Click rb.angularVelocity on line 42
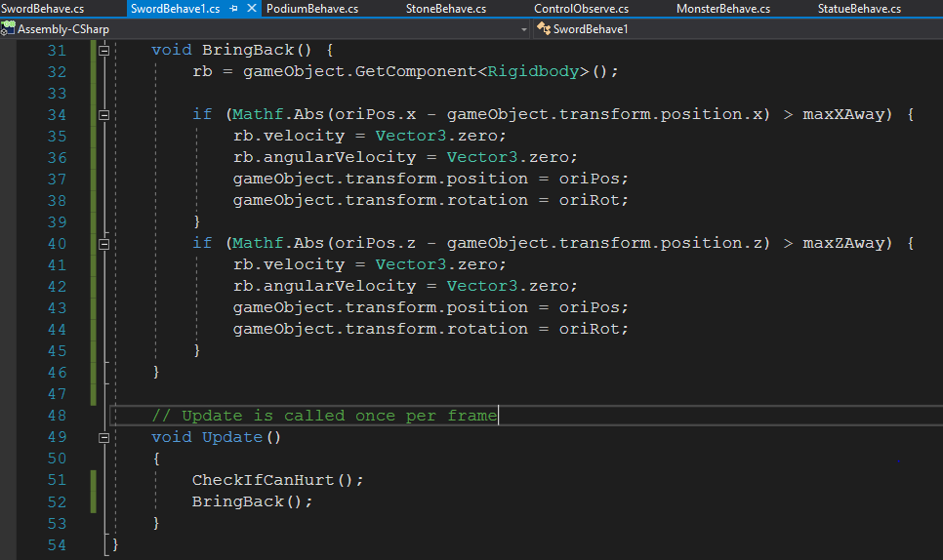 (324, 286)
